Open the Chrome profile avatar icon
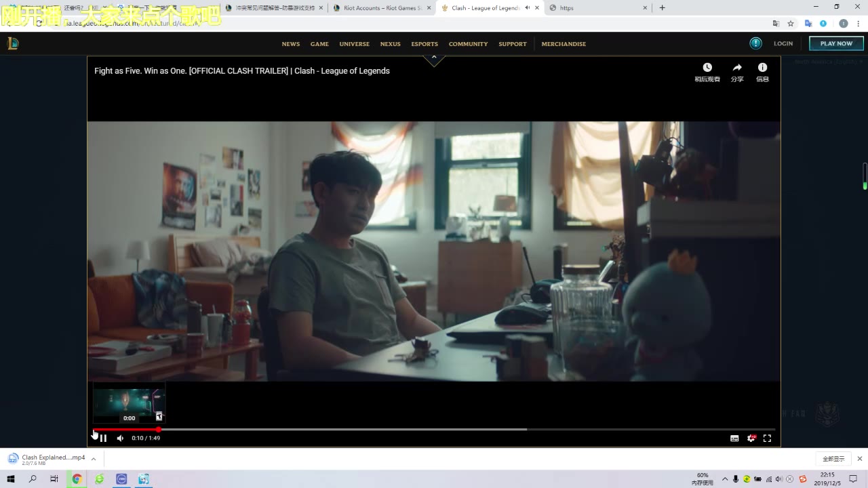 (x=844, y=23)
